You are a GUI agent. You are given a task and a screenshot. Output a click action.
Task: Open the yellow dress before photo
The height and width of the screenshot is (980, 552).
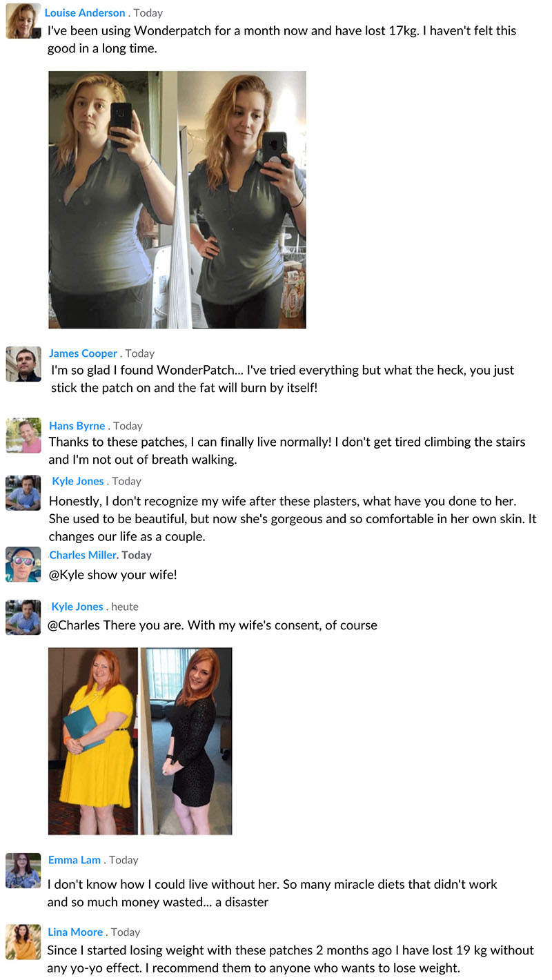tap(93, 741)
